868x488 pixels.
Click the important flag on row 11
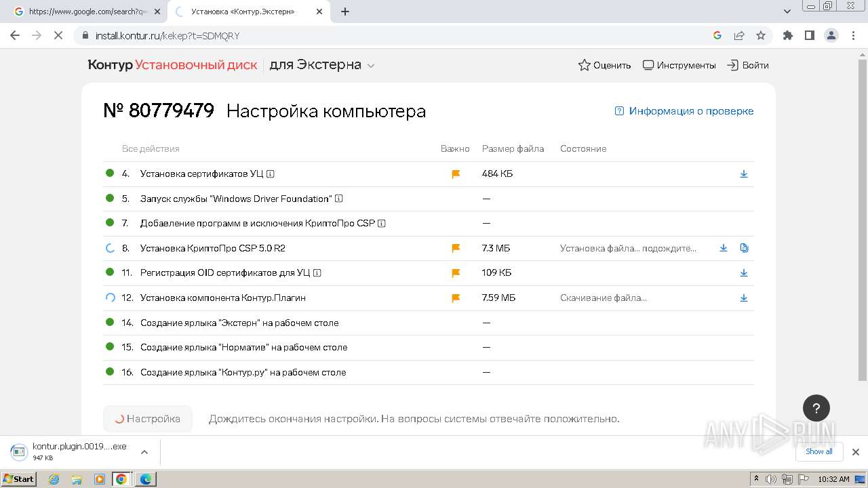(456, 273)
